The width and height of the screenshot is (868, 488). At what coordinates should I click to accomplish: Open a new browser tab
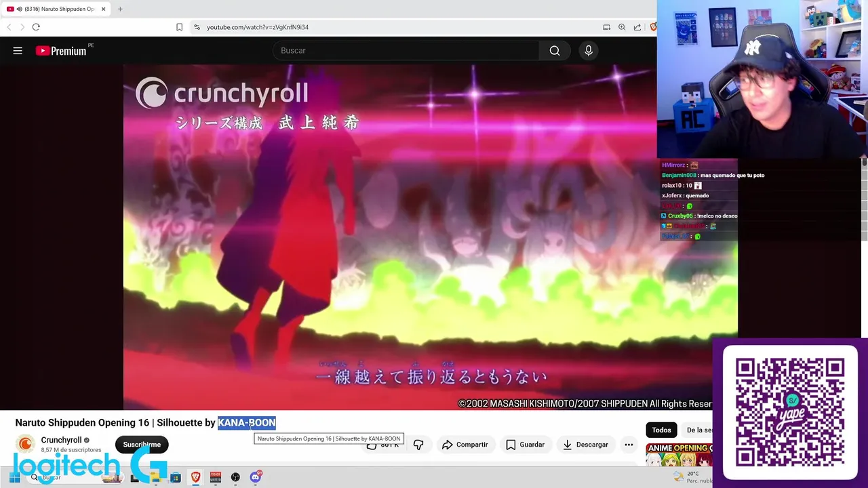[120, 9]
